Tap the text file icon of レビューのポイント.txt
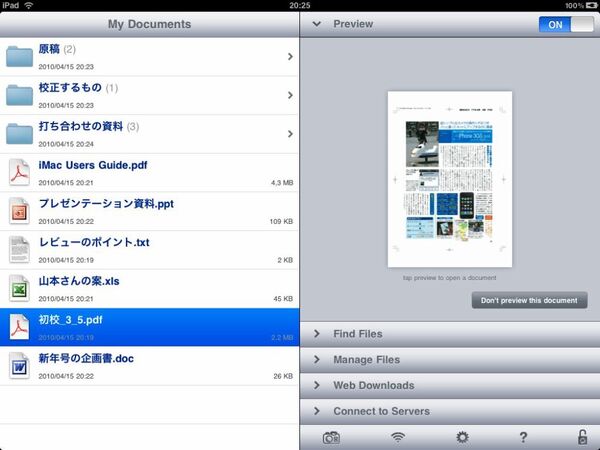 pos(19,250)
